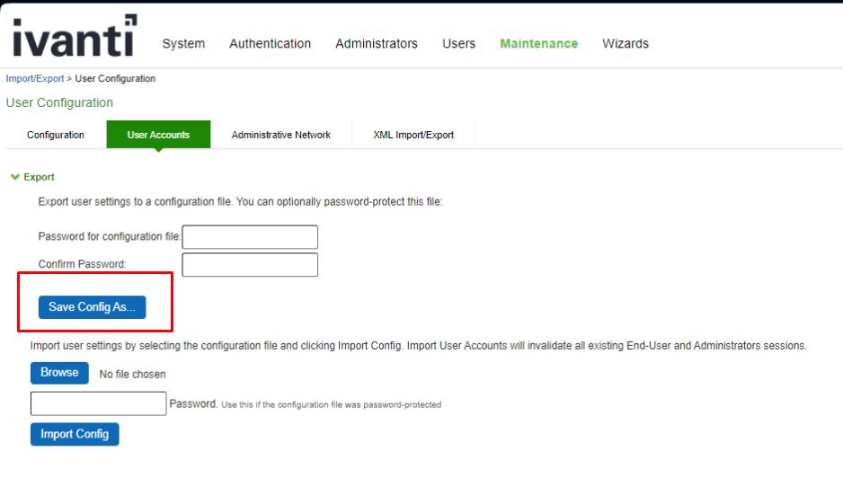Follow the Import/Export breadcrumb link
843x504 pixels.
(35, 79)
